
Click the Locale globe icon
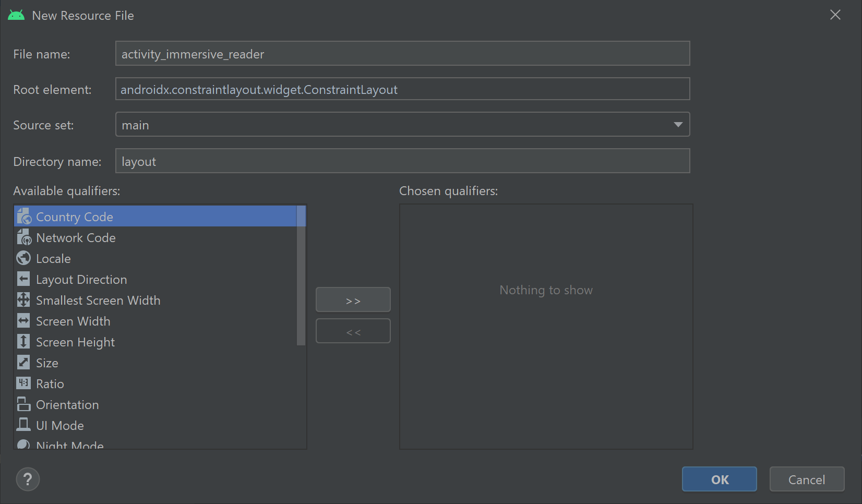pyautogui.click(x=23, y=258)
